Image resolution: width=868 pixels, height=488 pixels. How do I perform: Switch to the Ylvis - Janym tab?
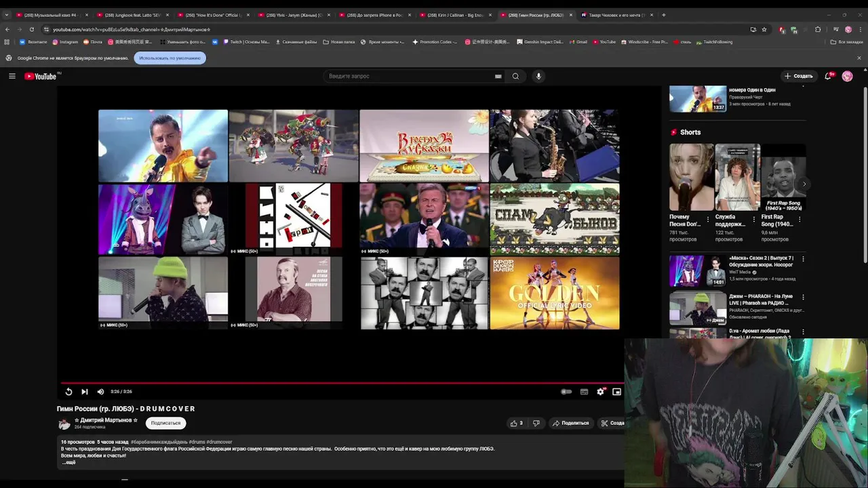click(293, 15)
